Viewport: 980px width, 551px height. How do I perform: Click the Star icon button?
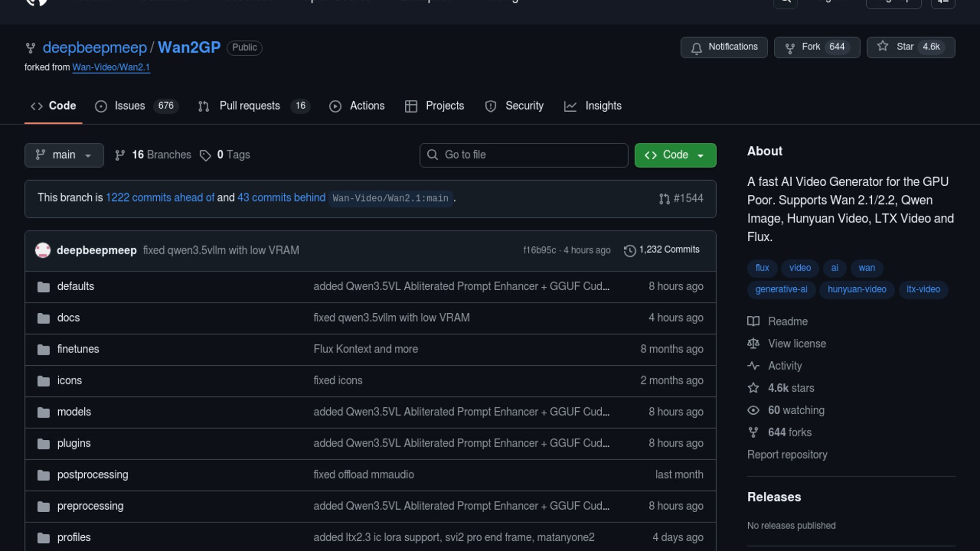(x=883, y=46)
